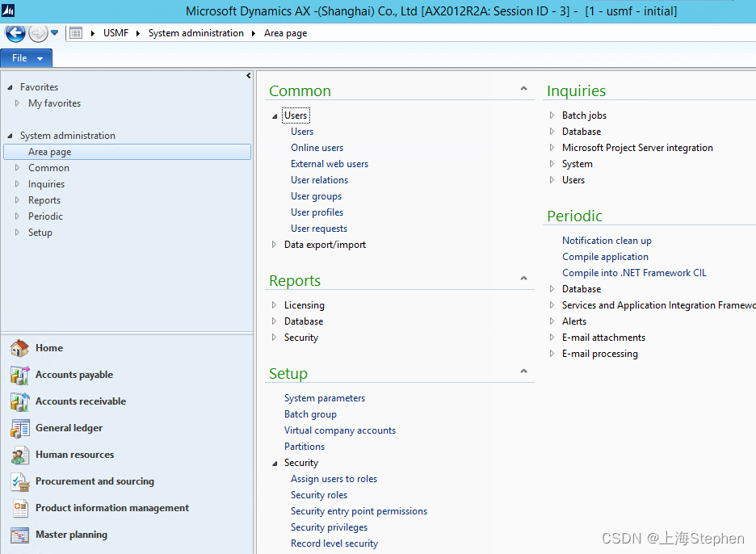
Task: Open the Online users link
Action: click(317, 148)
